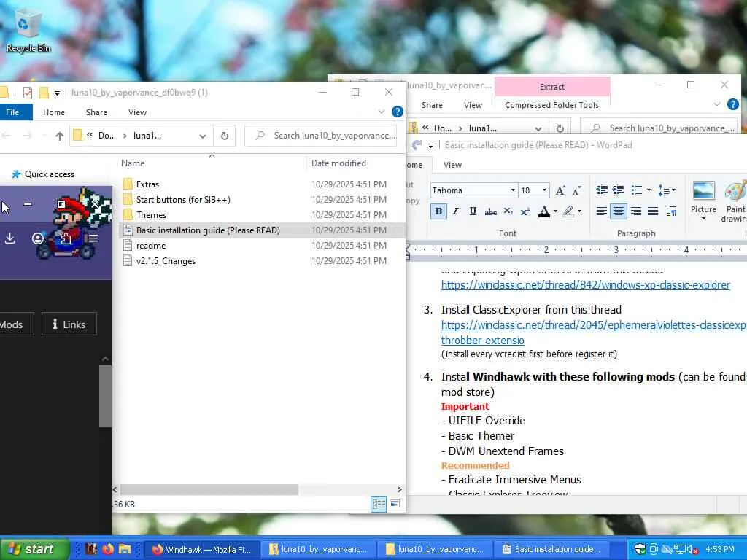Open the Start menu button

tap(34, 549)
